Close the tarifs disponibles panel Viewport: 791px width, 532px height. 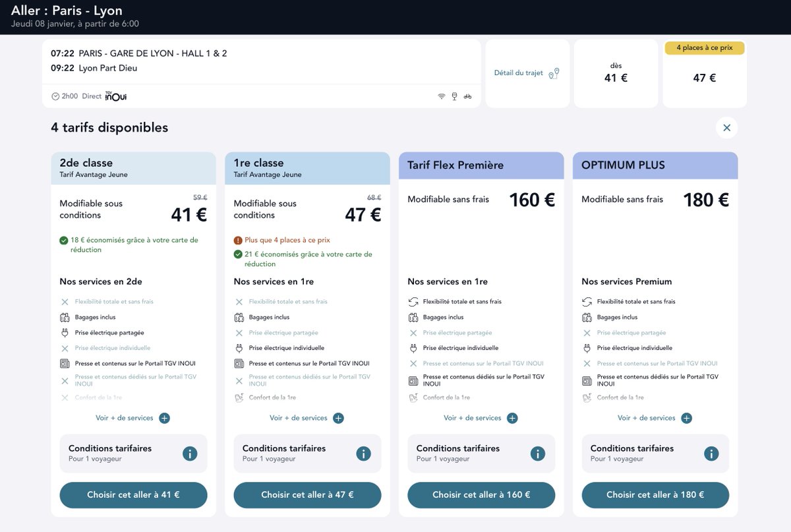(726, 128)
